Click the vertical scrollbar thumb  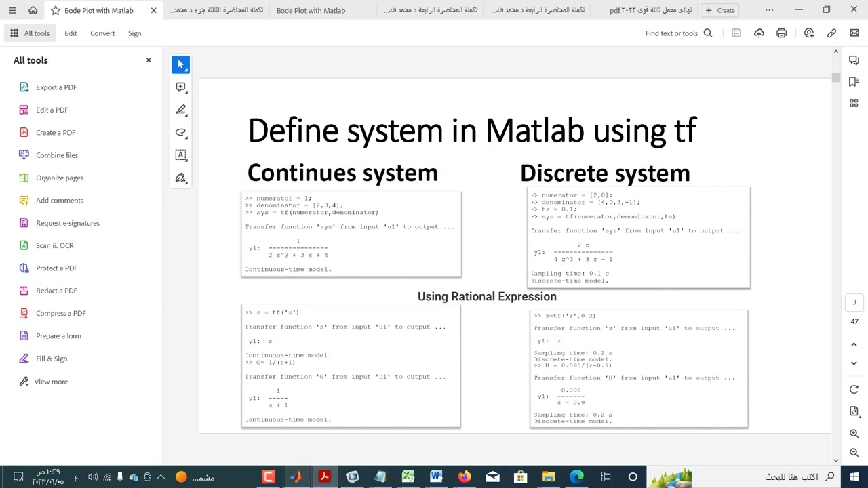tap(835, 78)
